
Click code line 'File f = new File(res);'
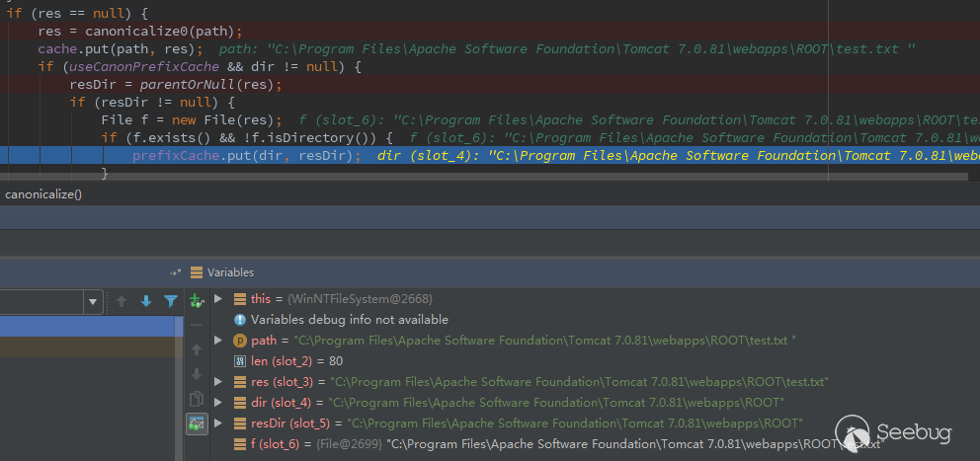(x=192, y=119)
